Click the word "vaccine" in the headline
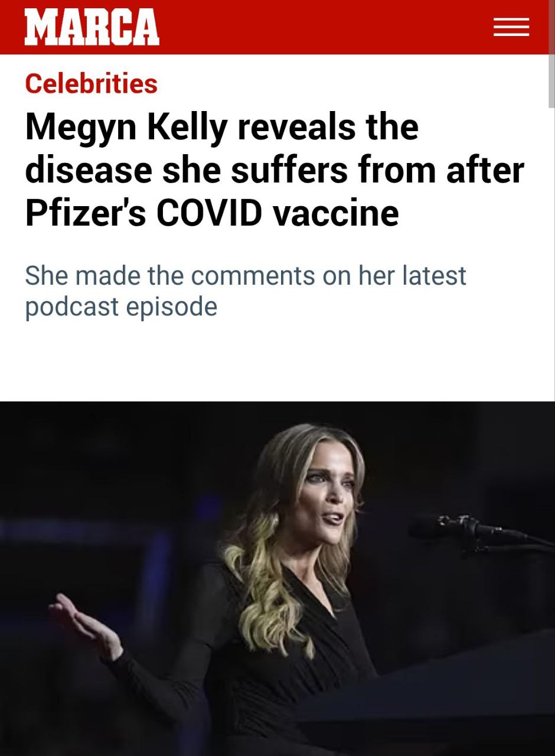Screen dimensions: 555x756 335,213
